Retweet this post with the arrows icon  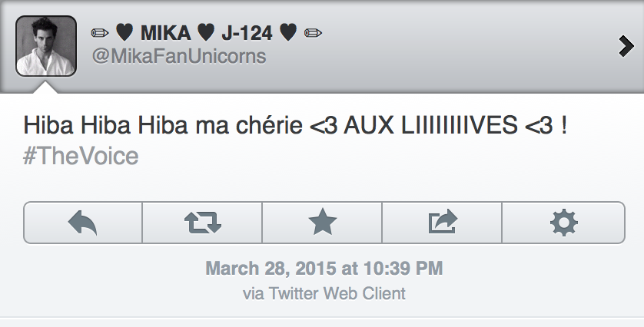[203, 223]
